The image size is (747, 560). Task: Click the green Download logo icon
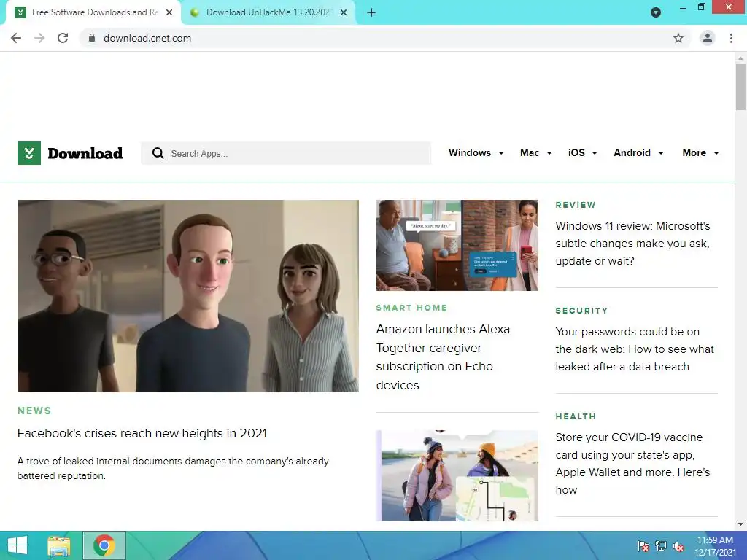coord(29,153)
